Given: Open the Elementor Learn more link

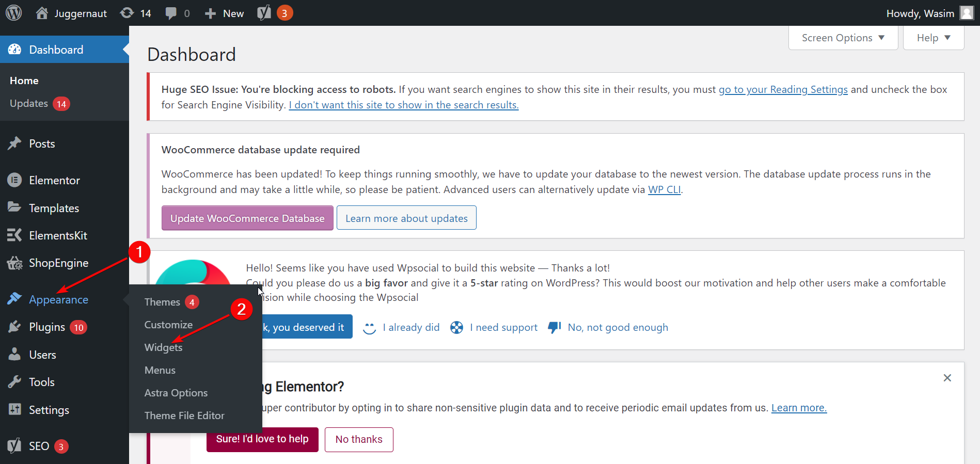Looking at the screenshot, I should pyautogui.click(x=799, y=408).
